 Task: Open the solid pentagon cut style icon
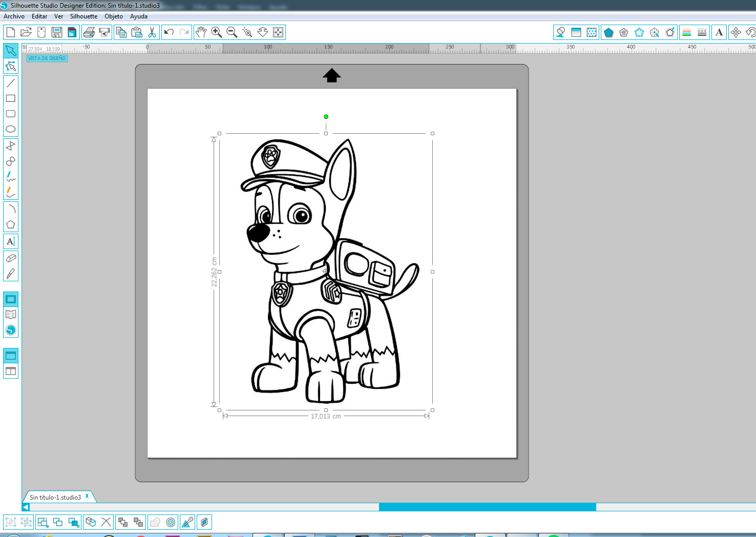(608, 32)
